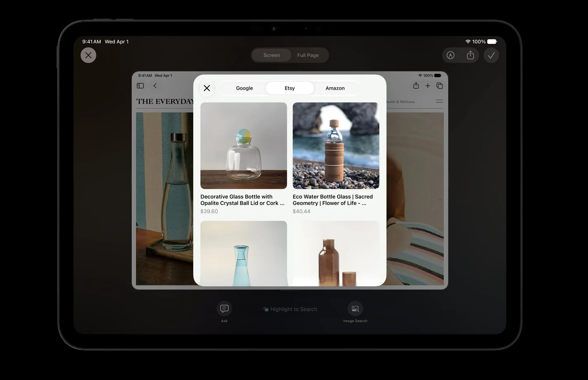Screen dimensions: 588x380
Task: Add a new tab with Safari's plus icon
Action: [428, 85]
